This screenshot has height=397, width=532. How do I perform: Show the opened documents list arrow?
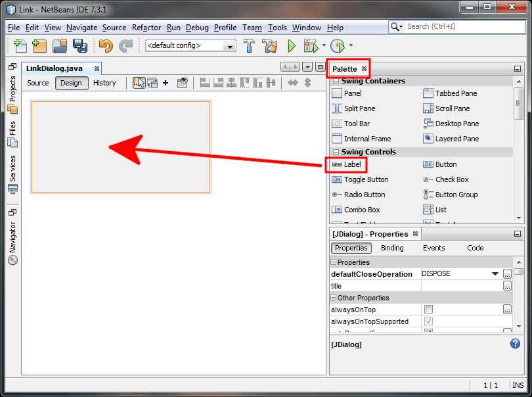pos(307,67)
